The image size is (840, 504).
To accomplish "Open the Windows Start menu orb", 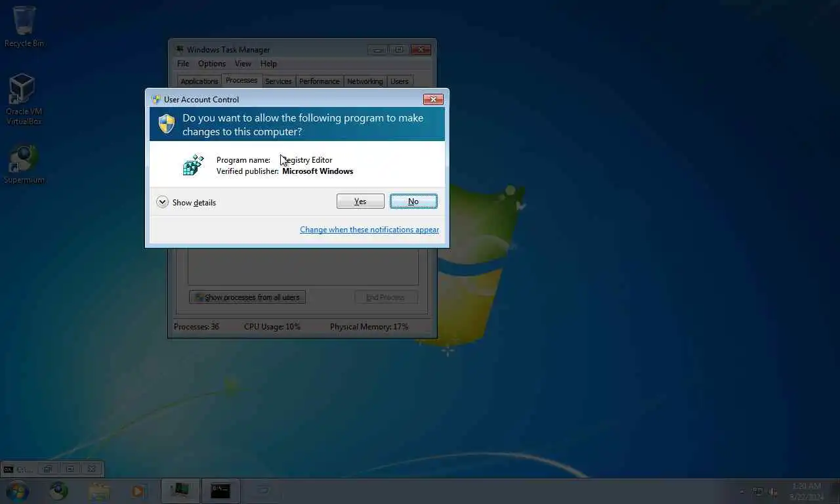I will click(17, 491).
